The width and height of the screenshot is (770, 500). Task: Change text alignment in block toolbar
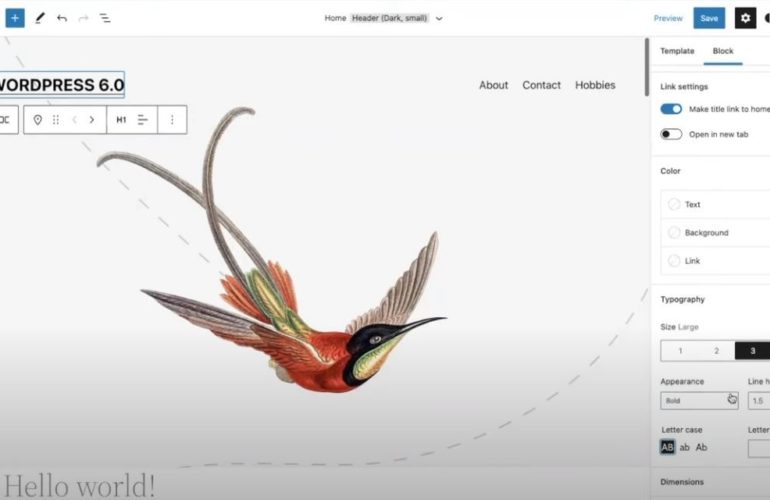[x=142, y=120]
